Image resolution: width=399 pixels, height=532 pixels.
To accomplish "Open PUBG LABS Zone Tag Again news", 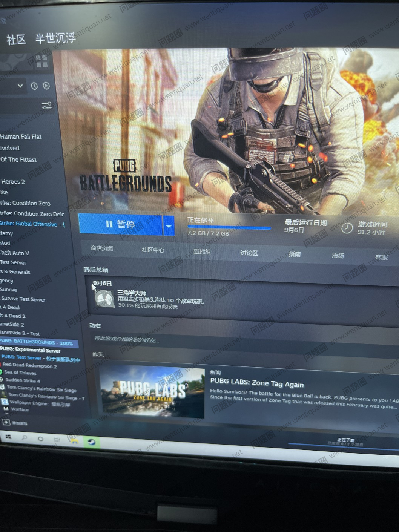I will tap(257, 384).
